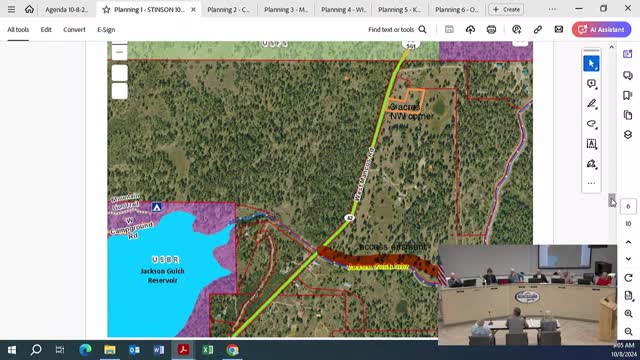Print the document
Image resolution: width=640 pixels, height=360 pixels.
[491, 29]
